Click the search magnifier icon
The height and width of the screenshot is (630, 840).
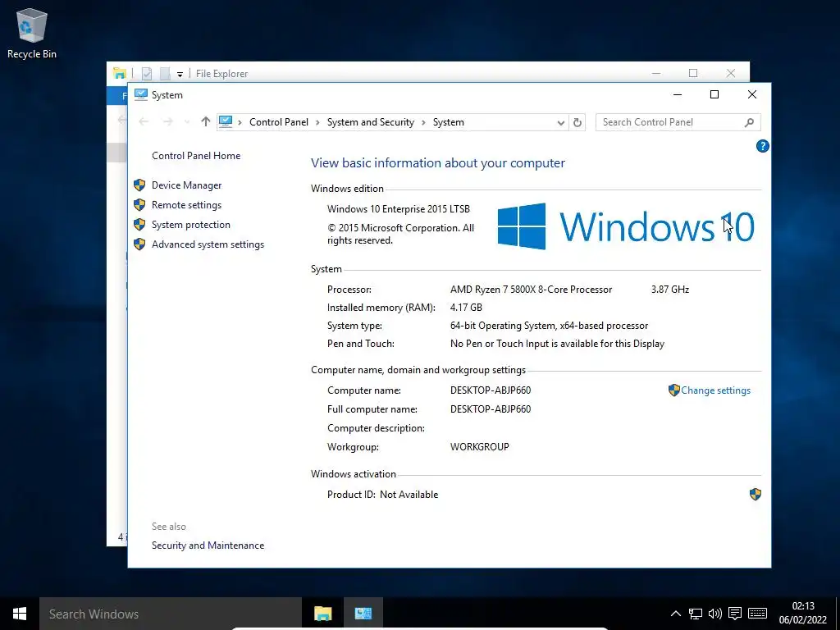click(x=749, y=123)
